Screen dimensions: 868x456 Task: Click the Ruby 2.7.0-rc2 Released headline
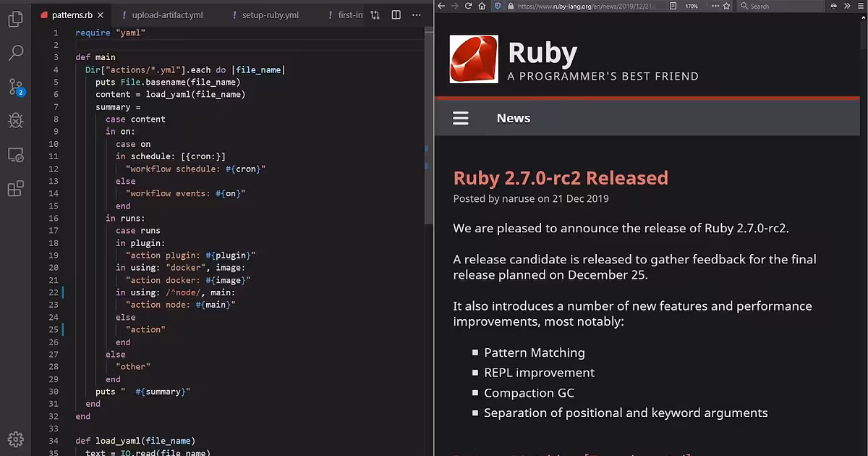[561, 178]
